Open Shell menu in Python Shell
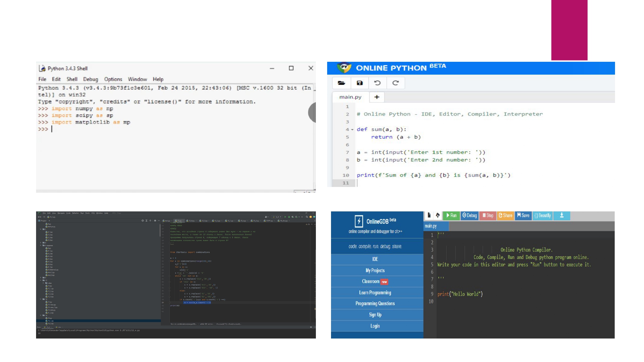The width and height of the screenshot is (644, 362). (72, 79)
